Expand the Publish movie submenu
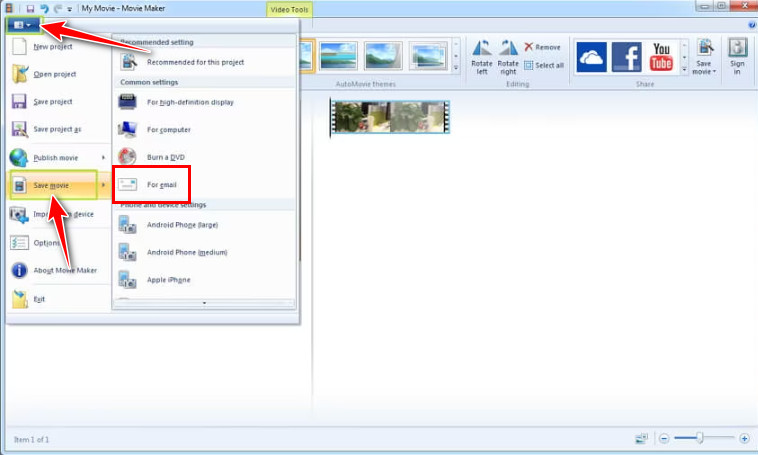The image size is (758, 455). coord(58,157)
